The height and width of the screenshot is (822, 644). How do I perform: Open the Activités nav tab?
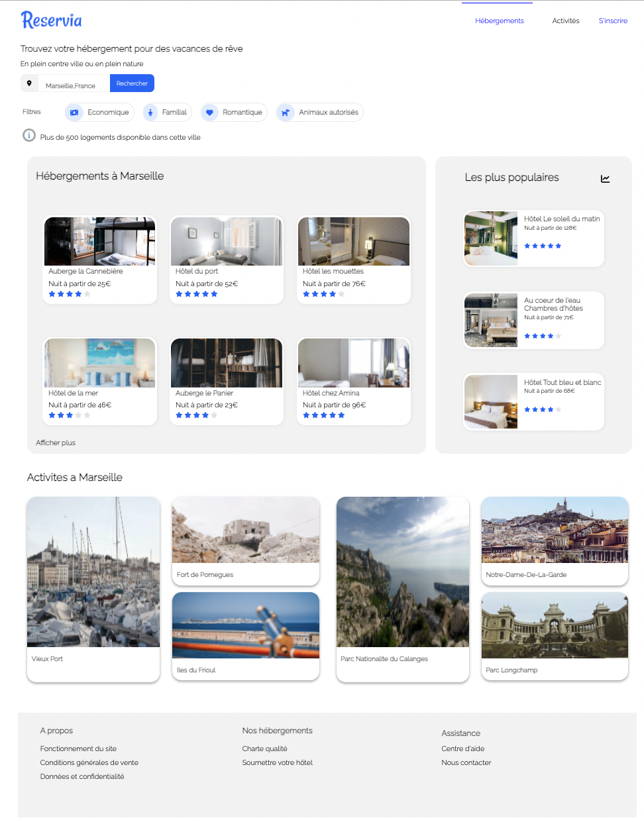point(566,21)
